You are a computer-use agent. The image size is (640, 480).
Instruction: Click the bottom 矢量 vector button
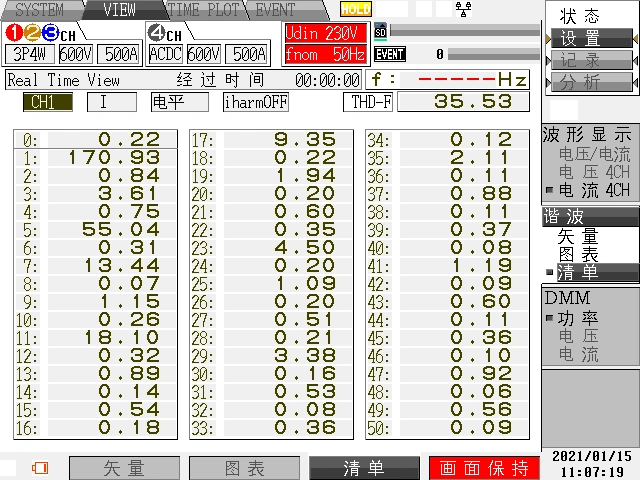(124, 468)
